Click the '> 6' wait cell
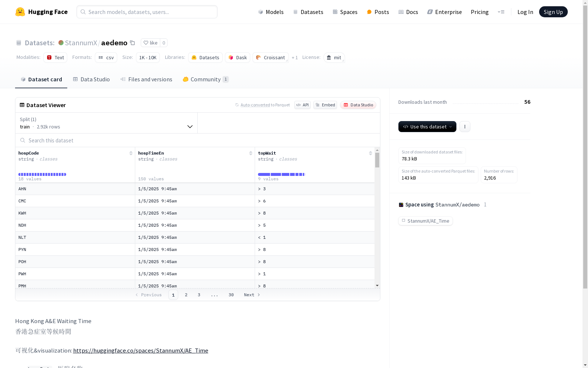The width and height of the screenshot is (588, 368). point(315,201)
